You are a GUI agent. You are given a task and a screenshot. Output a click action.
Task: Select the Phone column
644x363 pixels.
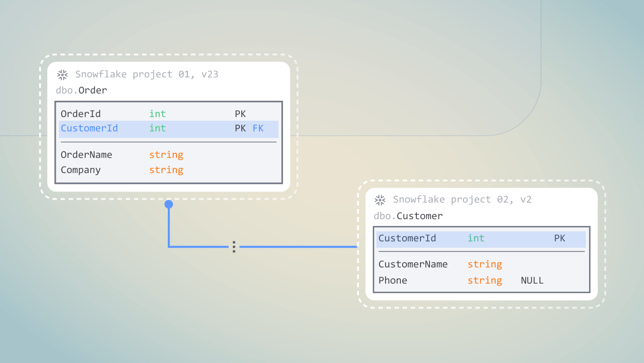(393, 280)
